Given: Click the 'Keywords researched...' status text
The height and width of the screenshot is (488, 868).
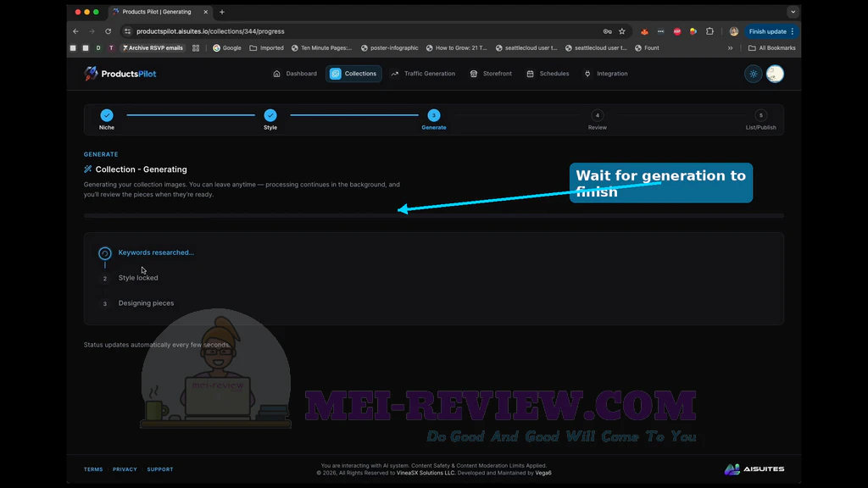Looking at the screenshot, I should [x=156, y=252].
